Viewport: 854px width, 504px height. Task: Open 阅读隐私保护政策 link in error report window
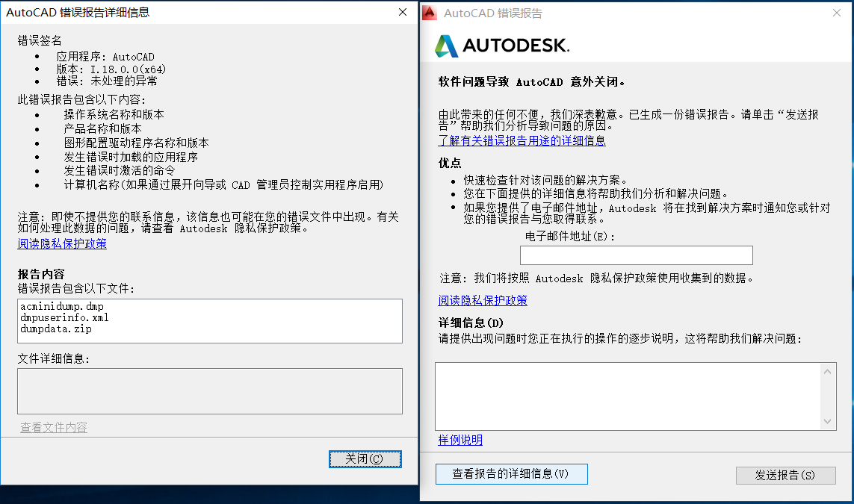(483, 300)
